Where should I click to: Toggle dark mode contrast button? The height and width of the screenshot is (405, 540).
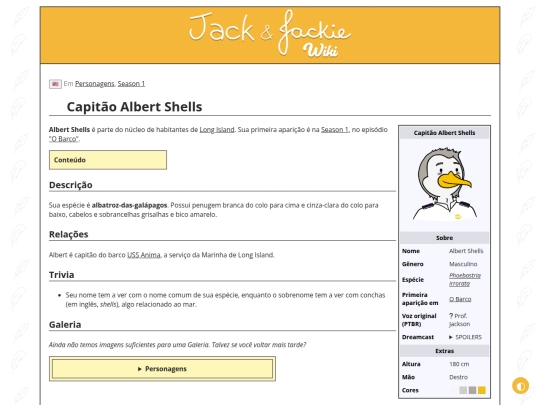coord(520,385)
